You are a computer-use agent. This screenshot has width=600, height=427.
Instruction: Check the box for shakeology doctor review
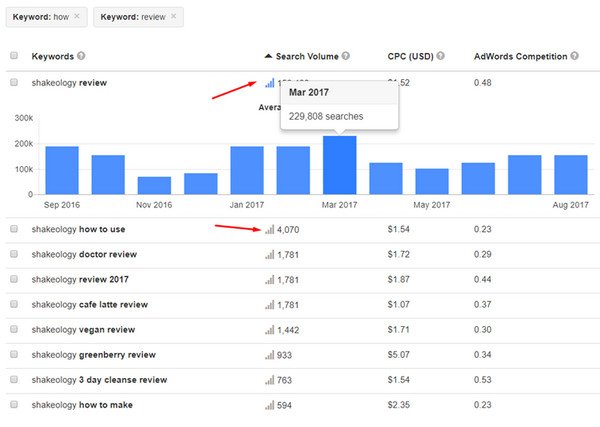tap(14, 254)
